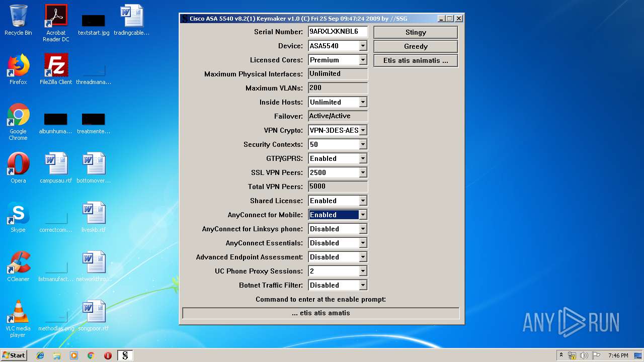Expand AnyConnect Essentials dropdown
This screenshot has width=644, height=362.
point(363,243)
